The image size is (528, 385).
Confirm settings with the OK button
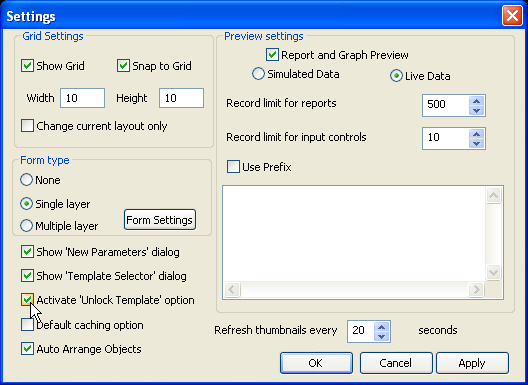click(316, 363)
